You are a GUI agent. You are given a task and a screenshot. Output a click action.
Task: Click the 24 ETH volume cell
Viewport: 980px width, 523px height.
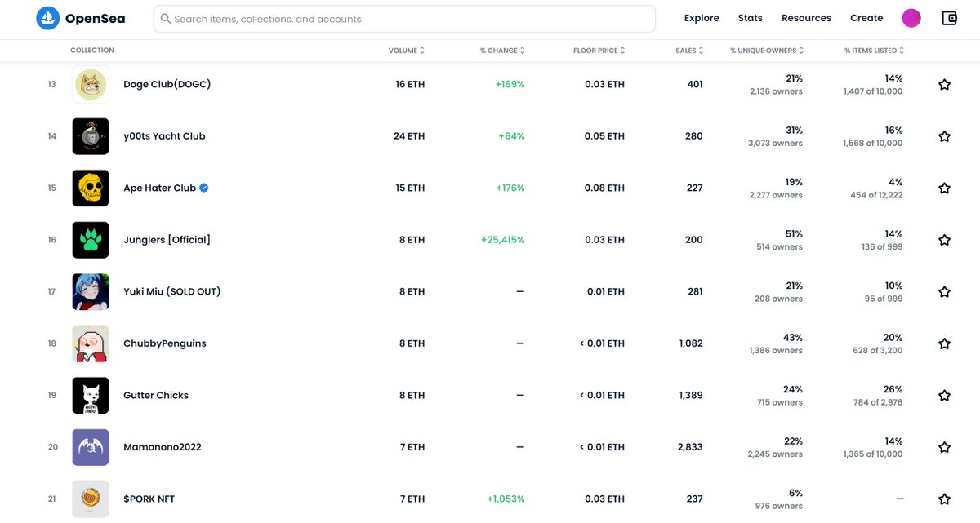click(409, 136)
